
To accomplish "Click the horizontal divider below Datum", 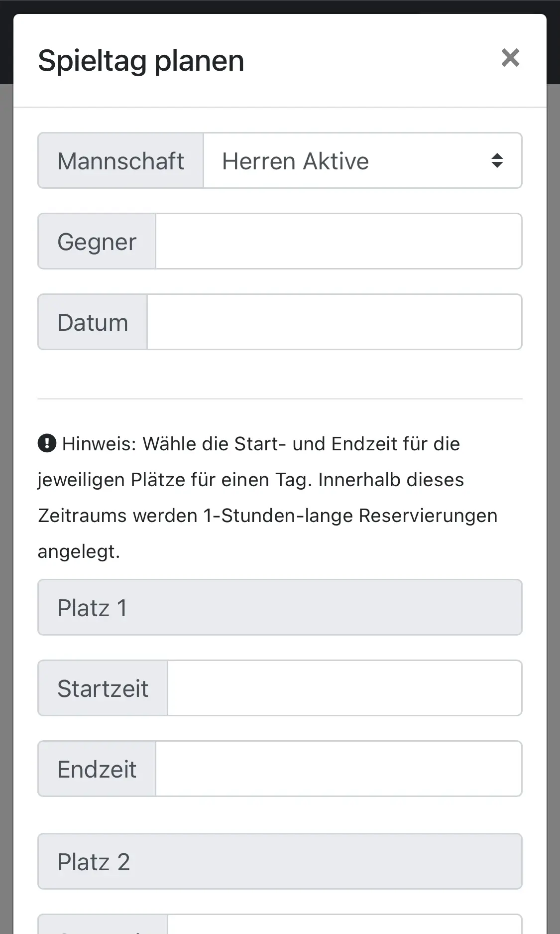I will tap(280, 399).
